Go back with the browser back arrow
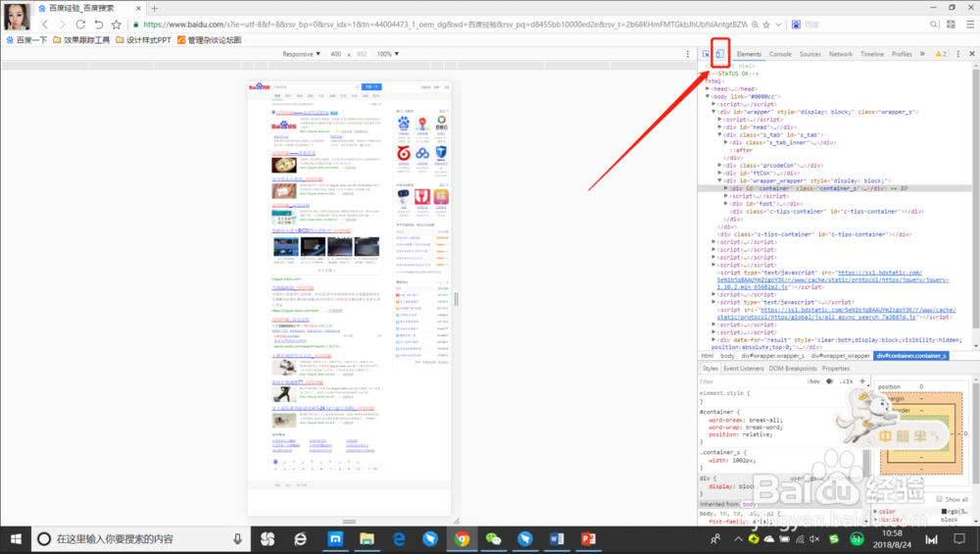The height and width of the screenshot is (554, 980). point(45,25)
